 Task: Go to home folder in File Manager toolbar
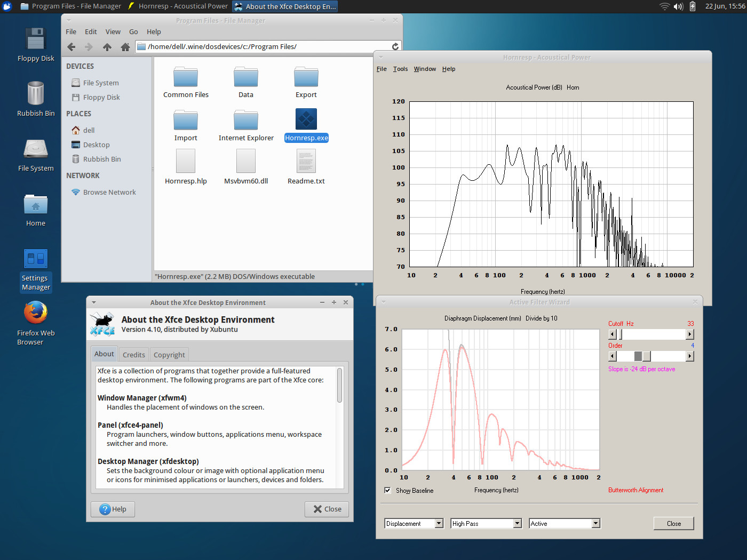pyautogui.click(x=125, y=47)
